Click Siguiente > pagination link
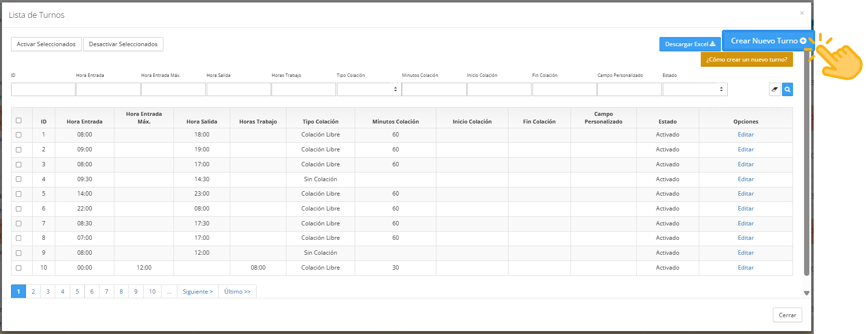The width and height of the screenshot is (868, 334). (198, 292)
